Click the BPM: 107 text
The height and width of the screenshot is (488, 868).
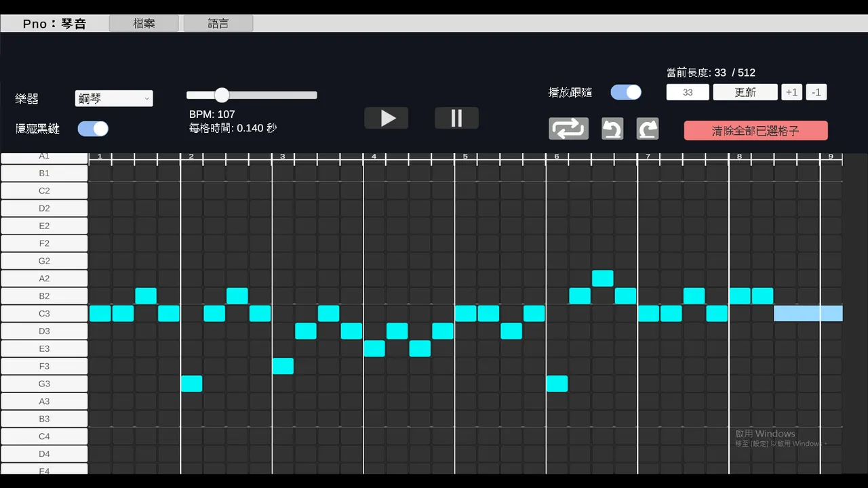click(212, 115)
